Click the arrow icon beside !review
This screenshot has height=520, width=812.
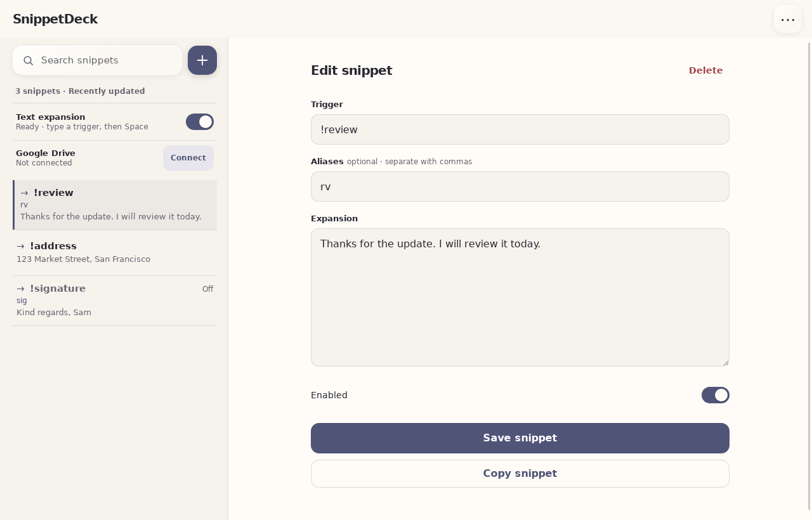(24, 193)
